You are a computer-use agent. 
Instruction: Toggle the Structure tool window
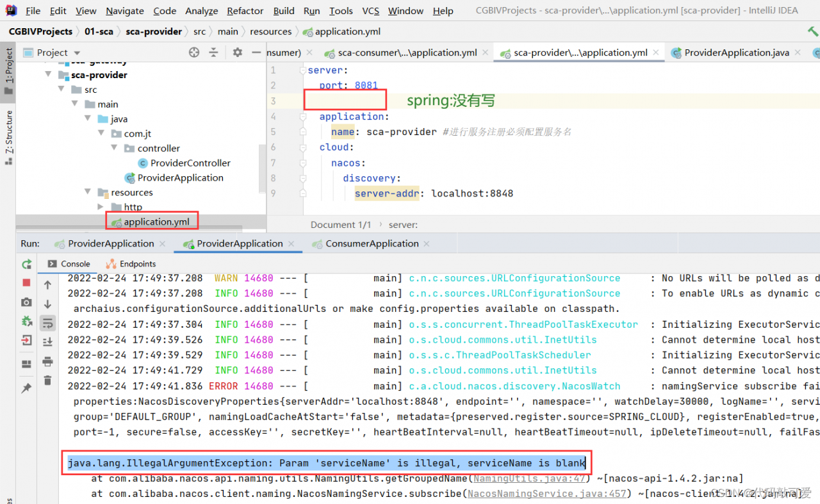pyautogui.click(x=8, y=137)
